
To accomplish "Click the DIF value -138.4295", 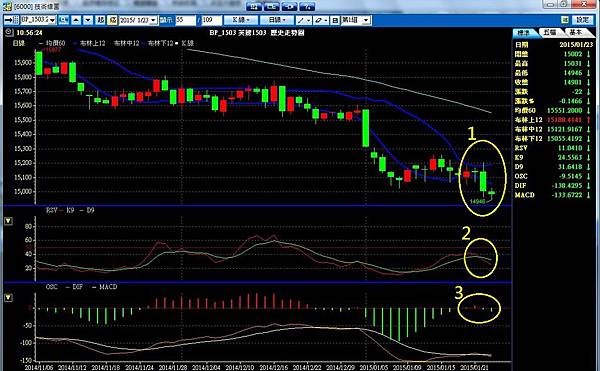I will pos(567,186).
